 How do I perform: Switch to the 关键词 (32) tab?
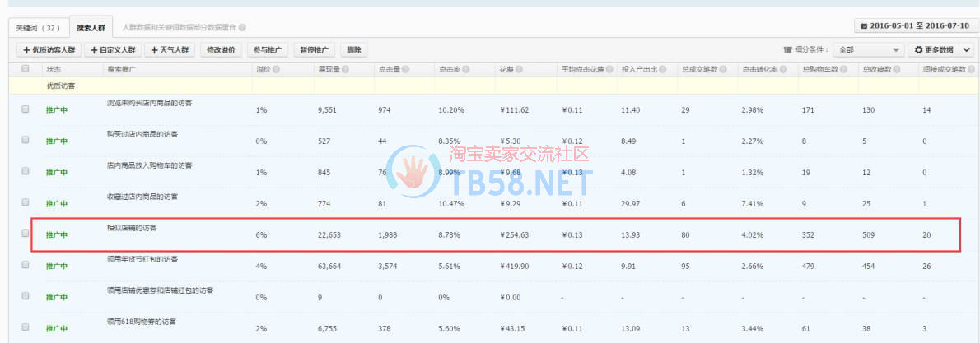point(37,28)
